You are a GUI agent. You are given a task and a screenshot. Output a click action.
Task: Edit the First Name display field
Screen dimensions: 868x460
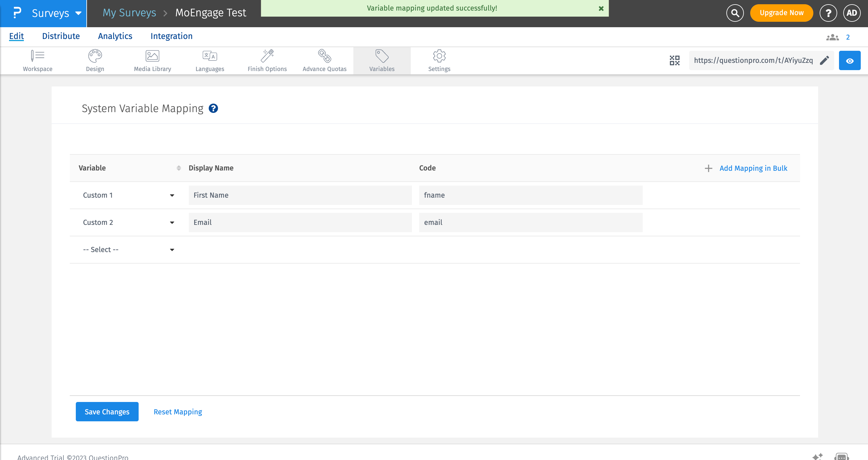(300, 195)
